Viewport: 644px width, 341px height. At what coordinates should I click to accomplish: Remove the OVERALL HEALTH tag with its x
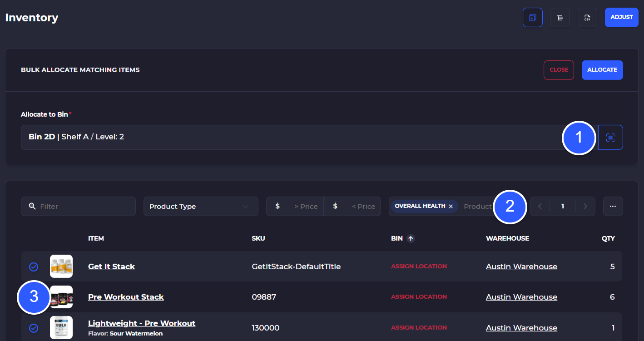[x=451, y=206]
